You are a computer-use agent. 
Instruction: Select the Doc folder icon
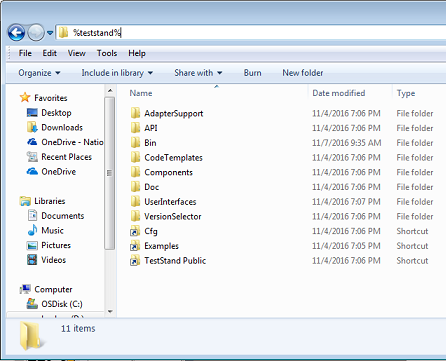135,186
